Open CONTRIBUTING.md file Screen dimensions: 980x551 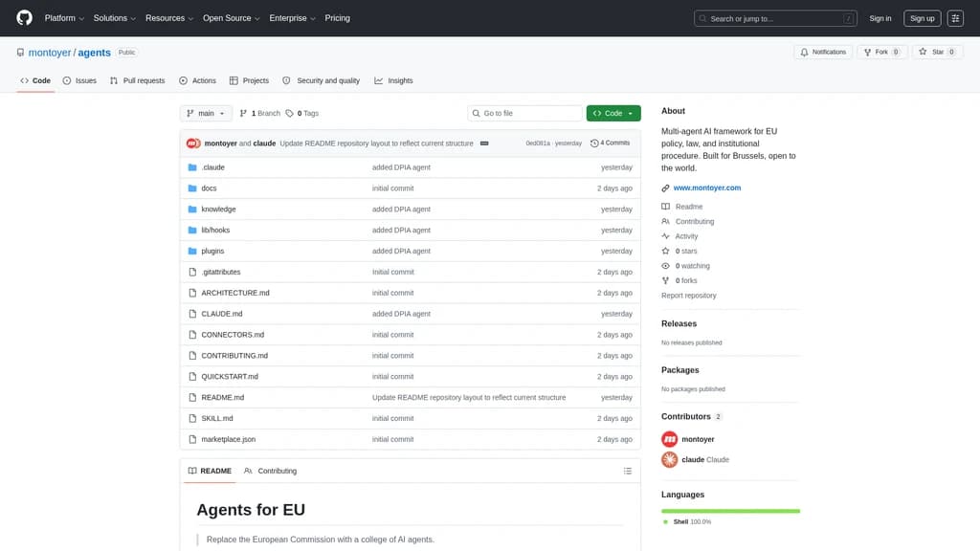234,356
